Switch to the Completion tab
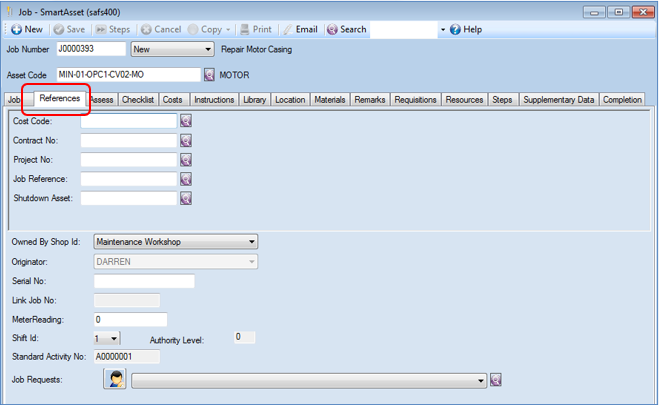The height and width of the screenshot is (405, 659). 622,100
